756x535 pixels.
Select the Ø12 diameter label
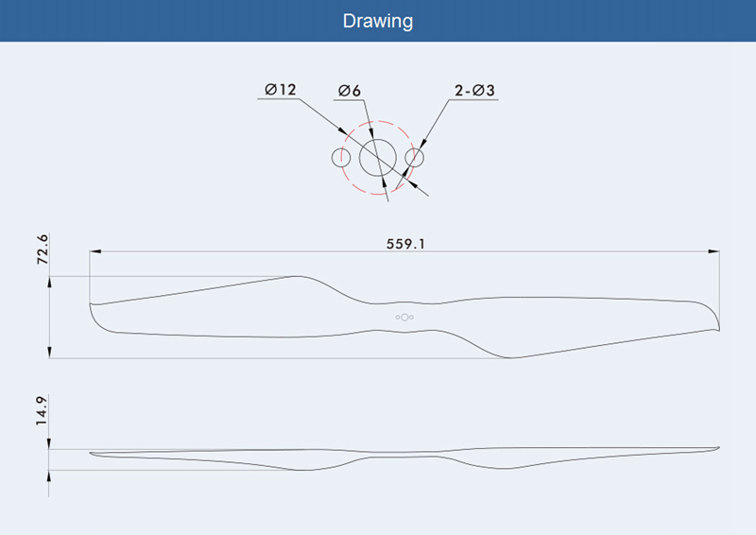[x=281, y=90]
